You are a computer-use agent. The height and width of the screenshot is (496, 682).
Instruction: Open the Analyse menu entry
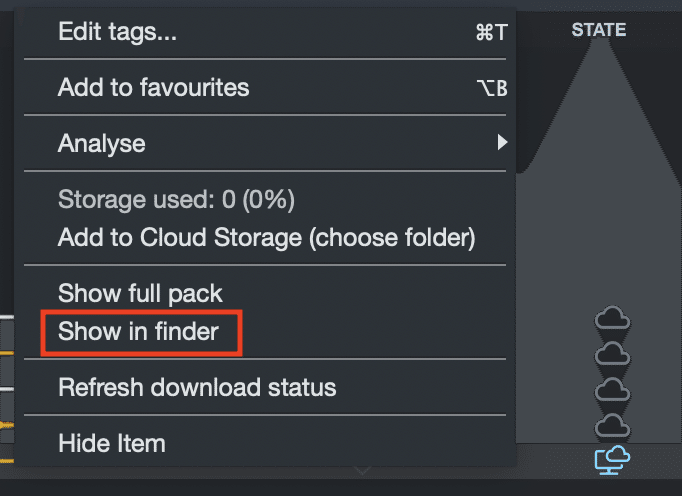point(101,143)
